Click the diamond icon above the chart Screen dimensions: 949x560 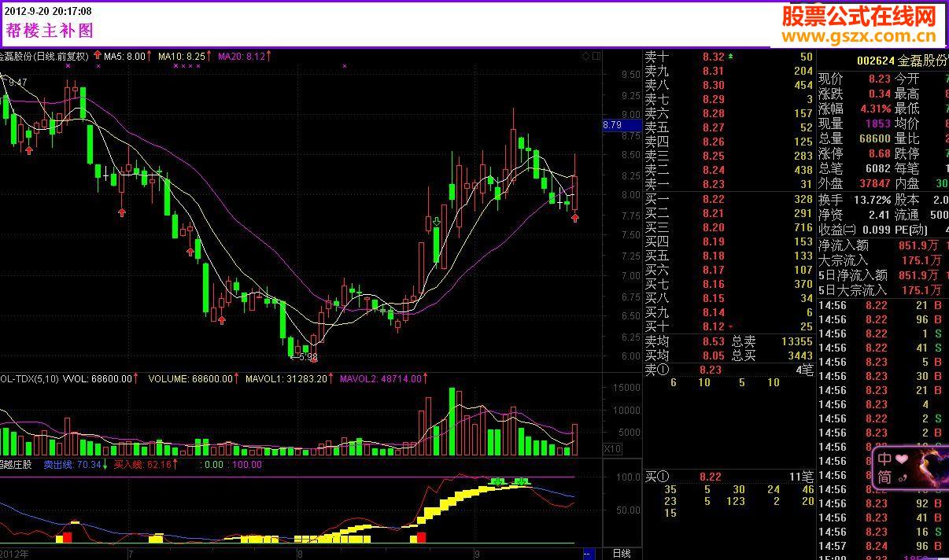[585, 56]
